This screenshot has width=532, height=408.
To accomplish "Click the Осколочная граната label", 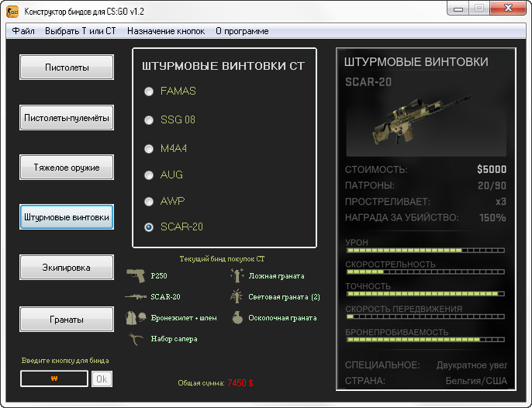I will coord(282,318).
